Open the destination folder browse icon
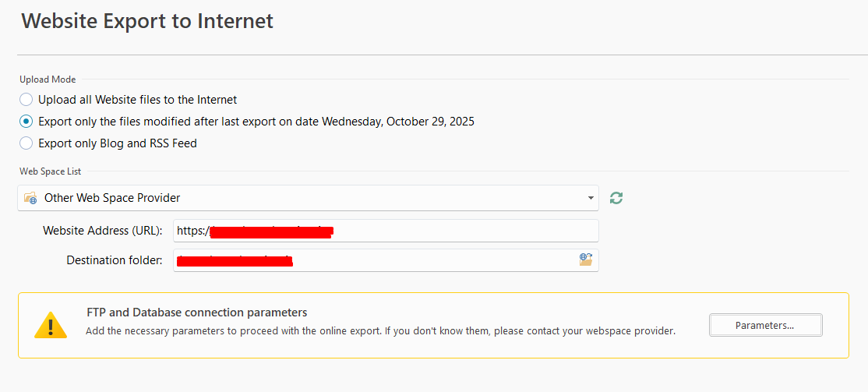 (586, 260)
